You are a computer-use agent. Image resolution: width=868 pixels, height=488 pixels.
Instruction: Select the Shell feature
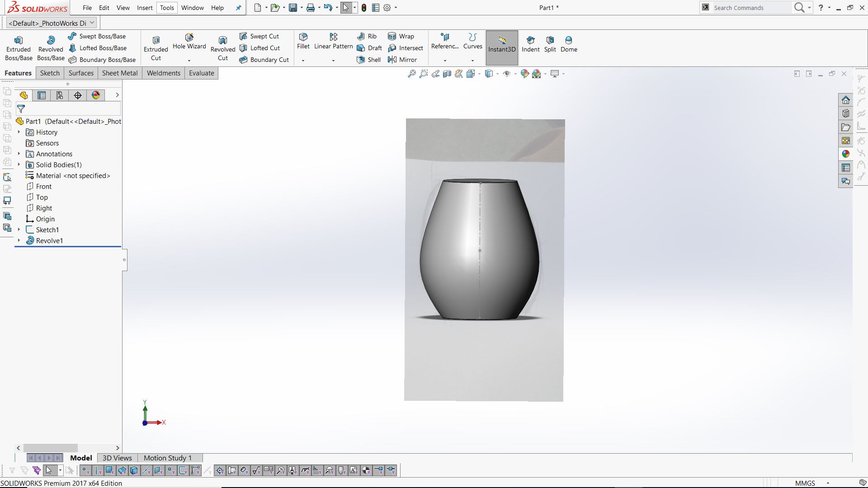369,60
